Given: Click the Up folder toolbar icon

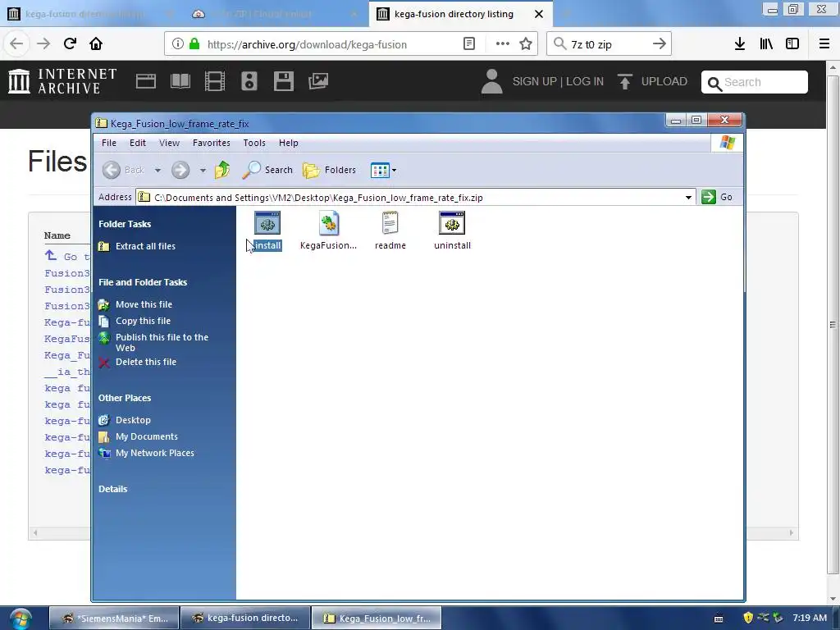Looking at the screenshot, I should click(222, 170).
